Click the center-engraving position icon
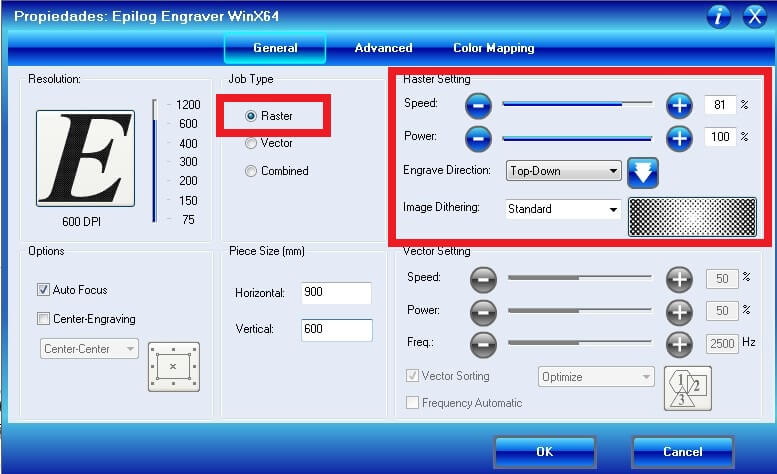The image size is (777, 474). click(x=173, y=367)
